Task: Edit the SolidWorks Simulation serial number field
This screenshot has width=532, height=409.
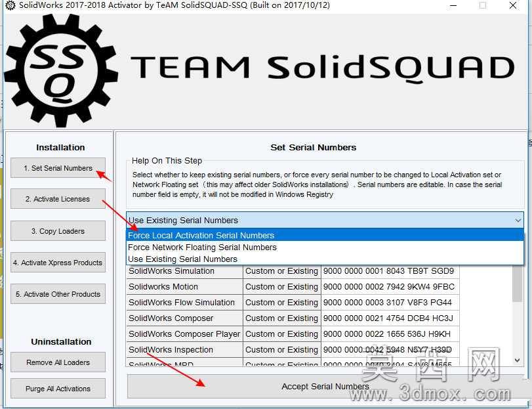Action: [x=390, y=271]
